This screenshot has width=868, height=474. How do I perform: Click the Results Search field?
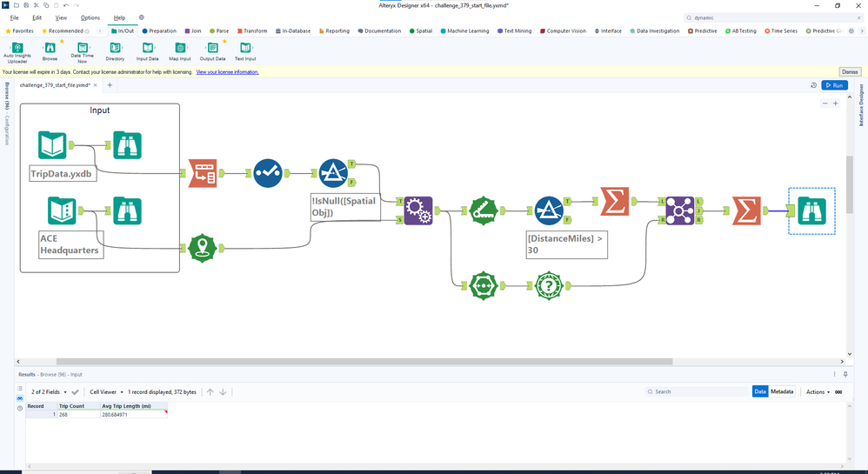coord(698,391)
